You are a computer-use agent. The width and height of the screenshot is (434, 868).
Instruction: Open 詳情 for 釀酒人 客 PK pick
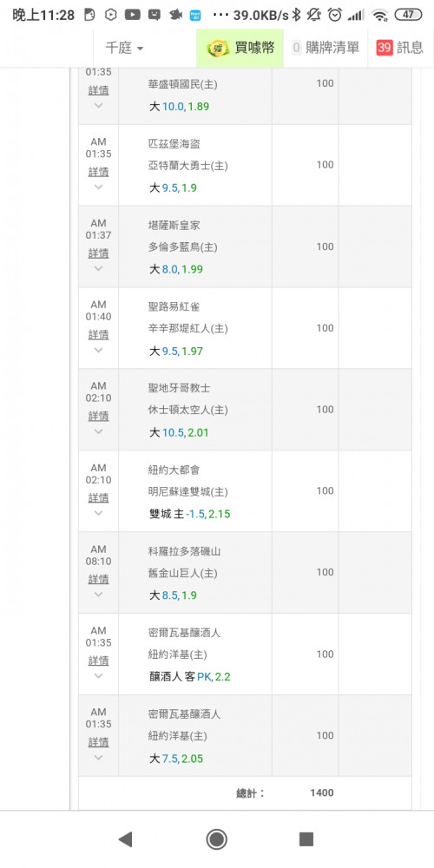99,661
